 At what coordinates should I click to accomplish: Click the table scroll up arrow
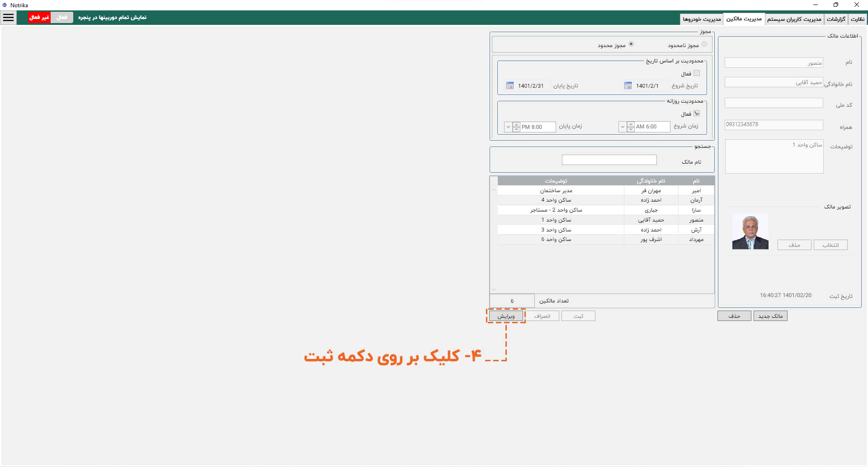(x=494, y=190)
